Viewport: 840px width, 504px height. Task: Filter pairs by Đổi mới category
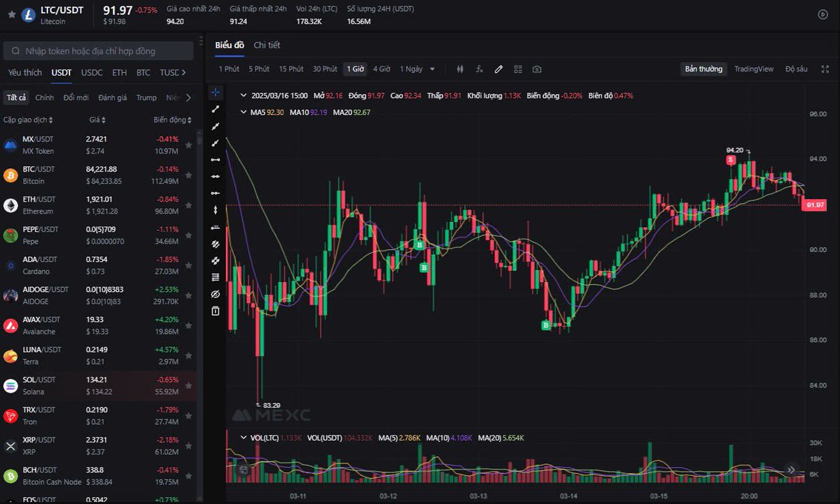[x=76, y=98]
